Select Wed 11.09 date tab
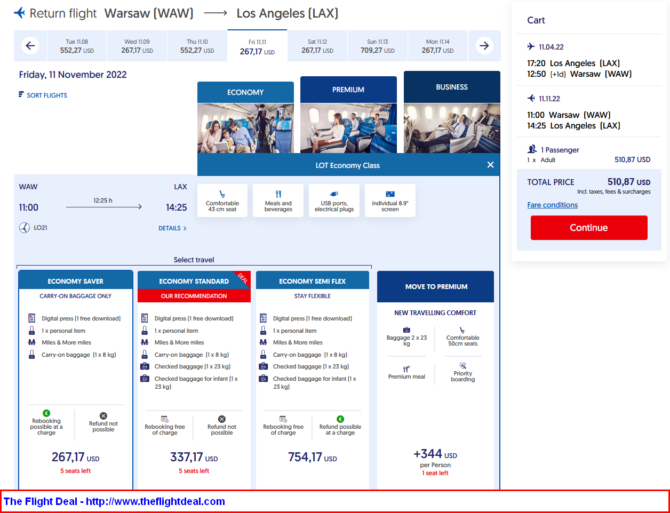Viewport: 670px width, 513px height. (137, 46)
